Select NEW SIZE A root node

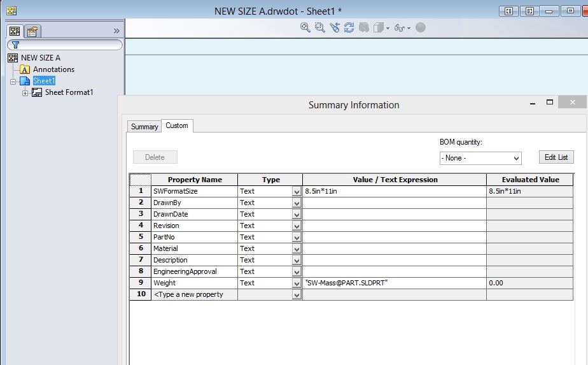41,58
